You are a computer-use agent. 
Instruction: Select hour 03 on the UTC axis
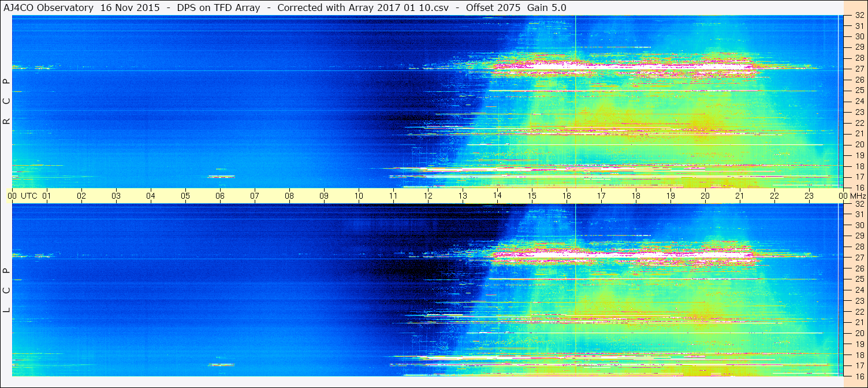(116, 196)
